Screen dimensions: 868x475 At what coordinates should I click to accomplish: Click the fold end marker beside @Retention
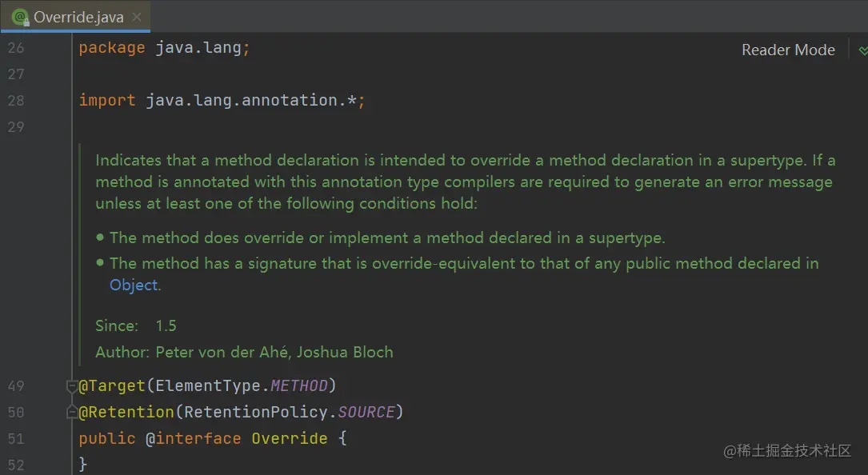coord(71,412)
